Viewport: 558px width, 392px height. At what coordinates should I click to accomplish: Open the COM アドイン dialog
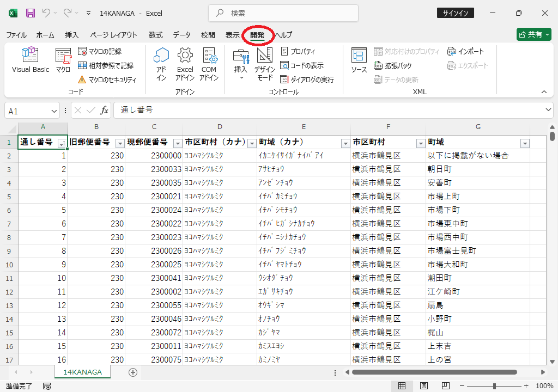(x=209, y=64)
